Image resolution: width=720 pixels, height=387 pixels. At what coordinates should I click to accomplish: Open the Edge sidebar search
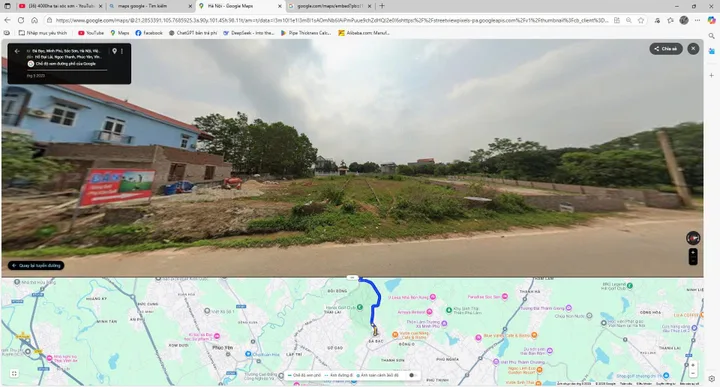coord(711,36)
